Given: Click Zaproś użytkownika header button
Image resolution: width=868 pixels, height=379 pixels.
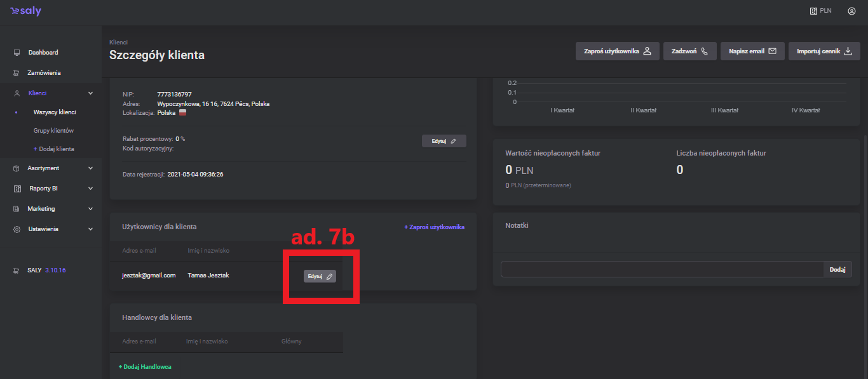Looking at the screenshot, I should [617, 51].
